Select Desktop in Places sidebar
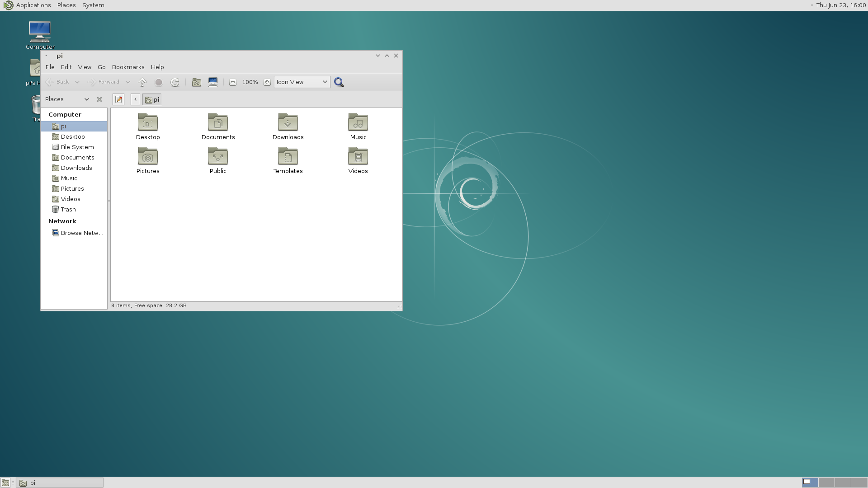This screenshot has height=488, width=868. click(74, 137)
